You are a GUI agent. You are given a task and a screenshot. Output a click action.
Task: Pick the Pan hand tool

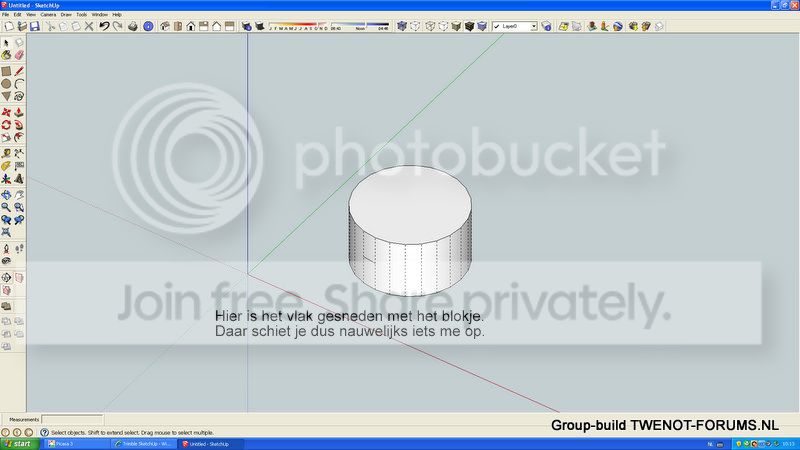coord(19,194)
